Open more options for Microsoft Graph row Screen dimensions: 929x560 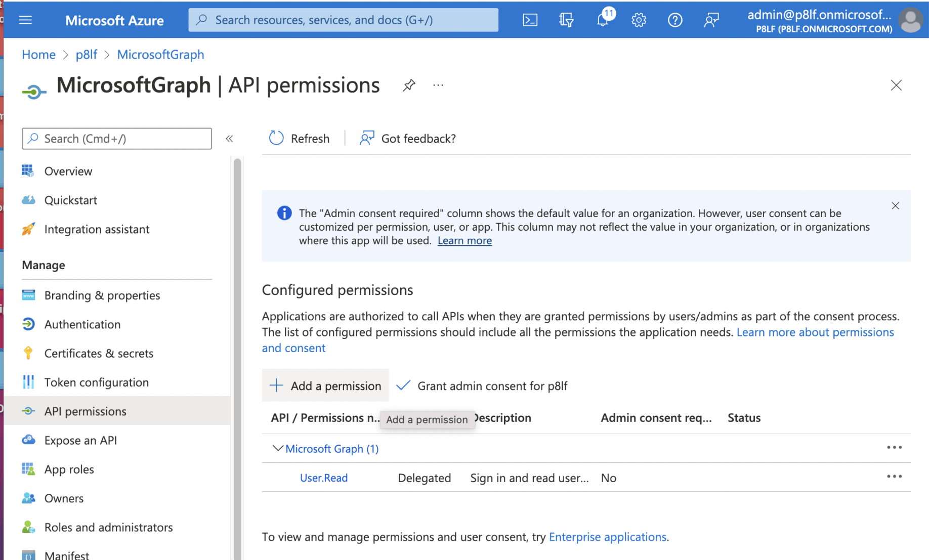pos(894,448)
